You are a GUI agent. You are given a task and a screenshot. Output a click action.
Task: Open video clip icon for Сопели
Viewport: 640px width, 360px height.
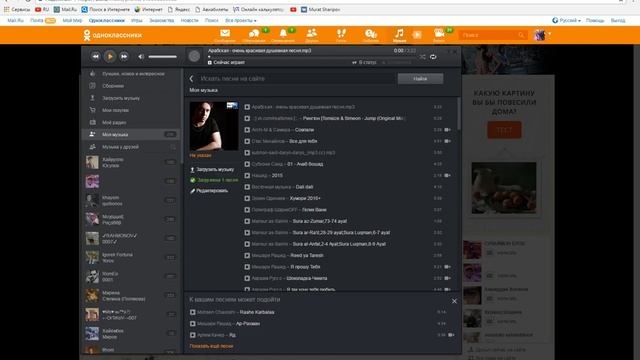pos(448,130)
